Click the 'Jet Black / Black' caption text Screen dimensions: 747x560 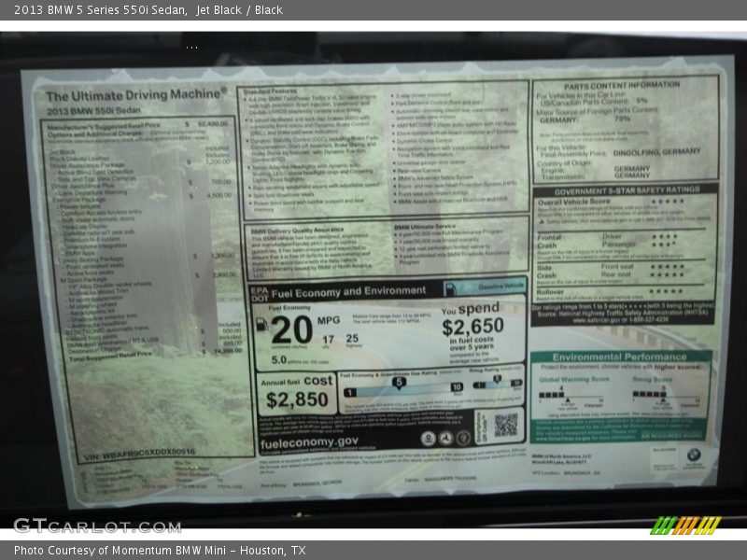pos(240,10)
